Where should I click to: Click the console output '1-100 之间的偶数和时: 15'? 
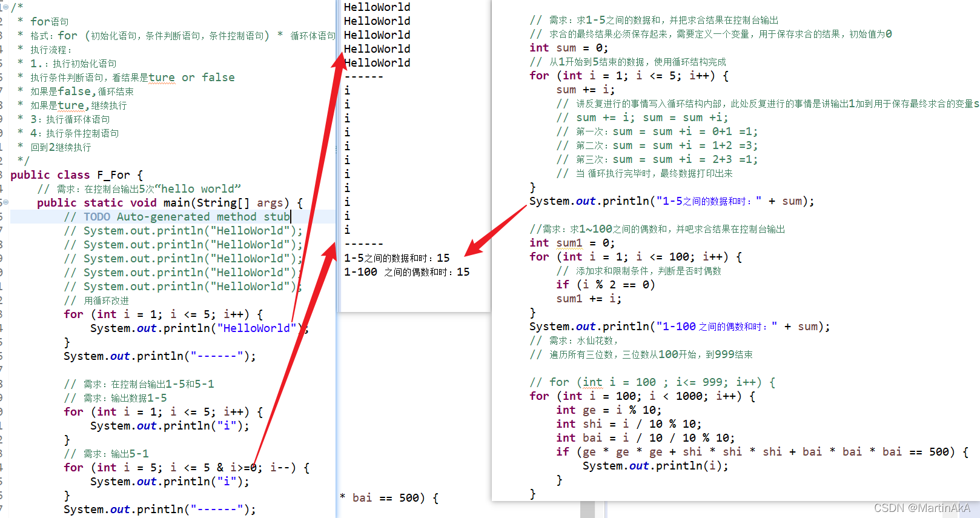pyautogui.click(x=407, y=272)
